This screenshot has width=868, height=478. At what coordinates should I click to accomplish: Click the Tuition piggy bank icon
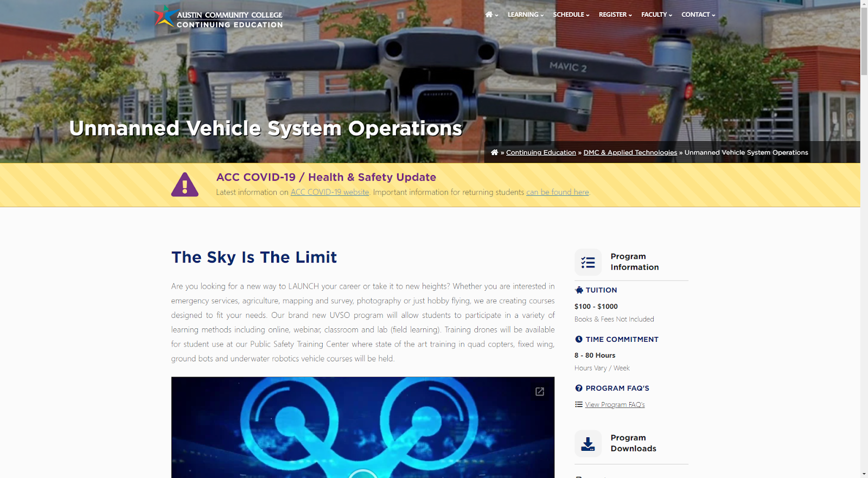579,290
